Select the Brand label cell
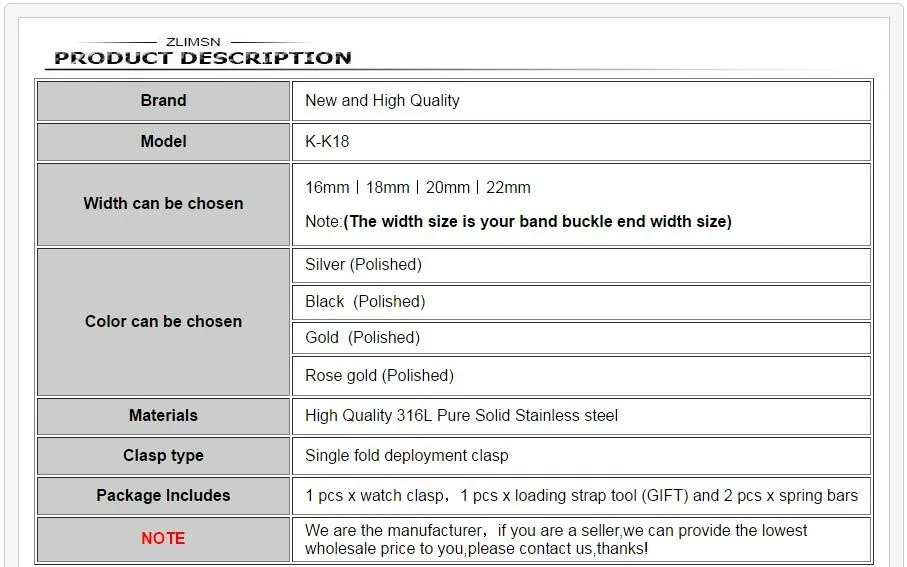This screenshot has width=907, height=567. pyautogui.click(x=163, y=101)
